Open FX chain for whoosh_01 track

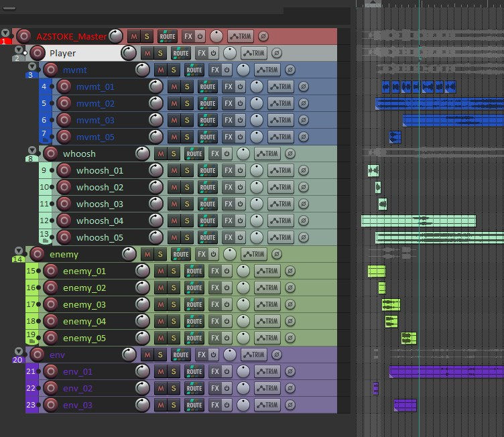[229, 170]
